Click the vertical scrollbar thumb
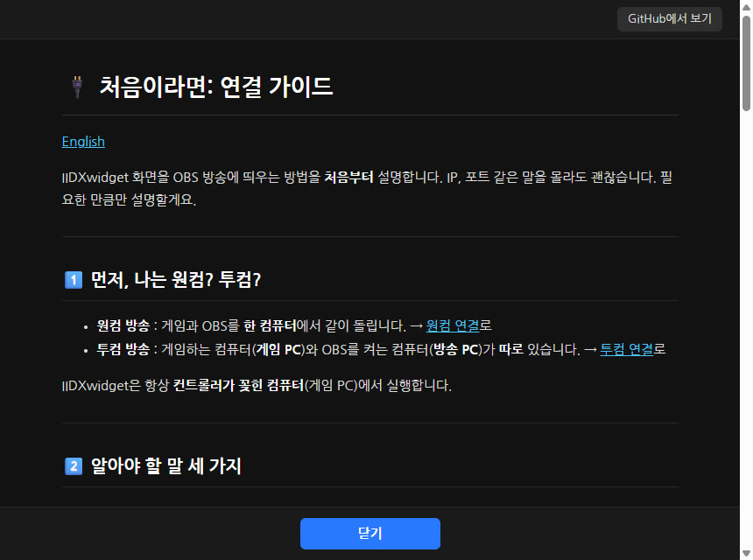 point(746,63)
